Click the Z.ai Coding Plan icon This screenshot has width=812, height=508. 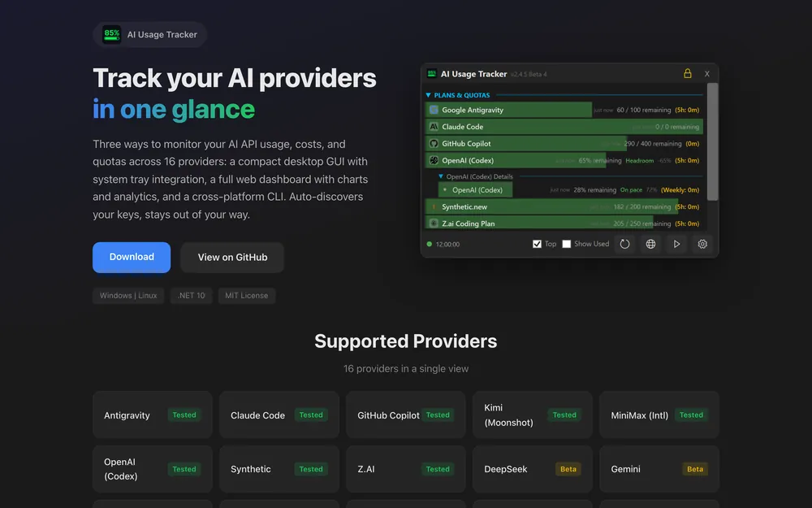point(434,224)
